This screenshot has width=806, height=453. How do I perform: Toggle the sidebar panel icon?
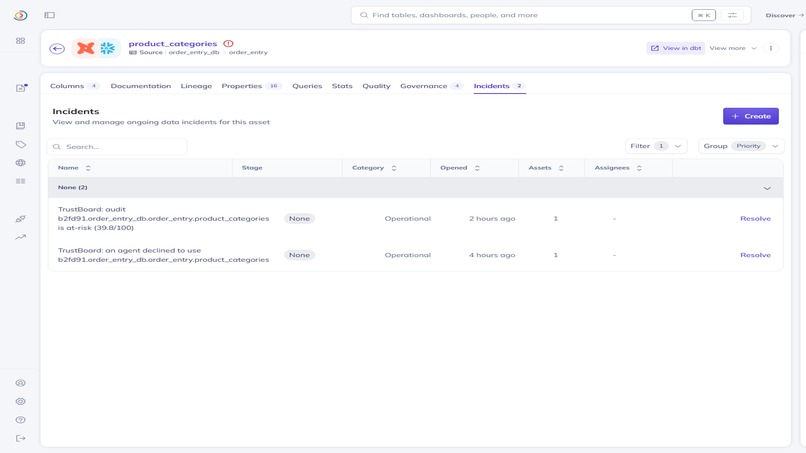[49, 15]
